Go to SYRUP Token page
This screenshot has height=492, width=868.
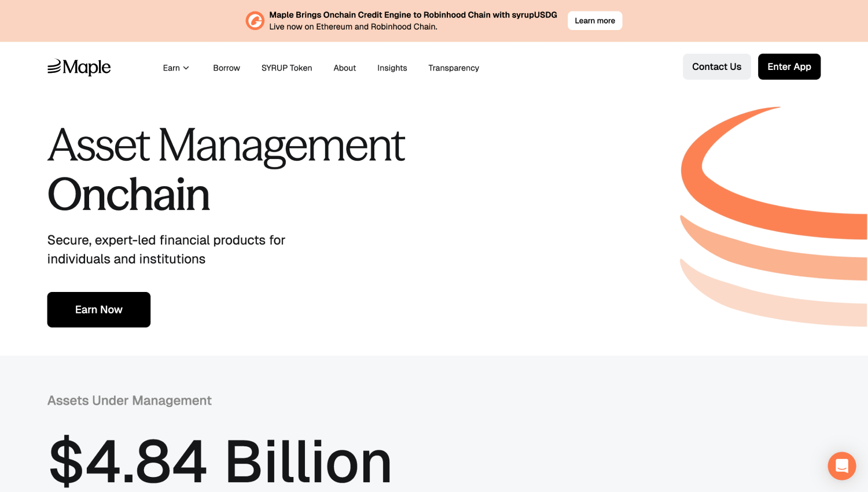pos(286,68)
